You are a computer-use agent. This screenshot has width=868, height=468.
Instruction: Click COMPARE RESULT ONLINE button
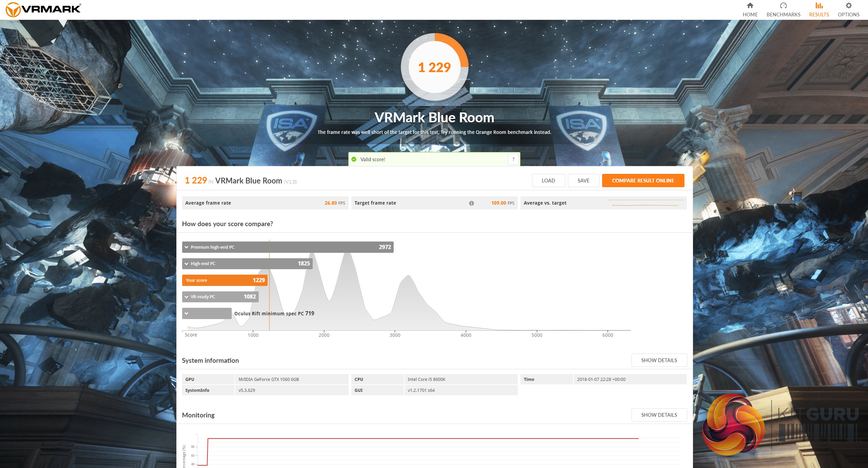(x=643, y=181)
